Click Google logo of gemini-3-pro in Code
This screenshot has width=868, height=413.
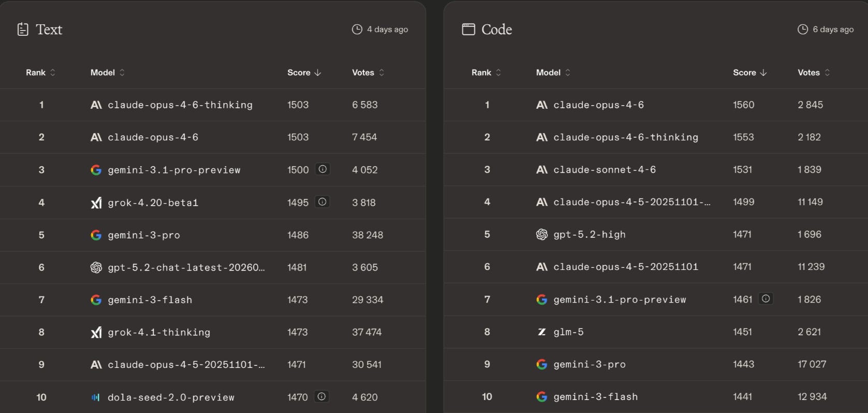click(x=542, y=364)
